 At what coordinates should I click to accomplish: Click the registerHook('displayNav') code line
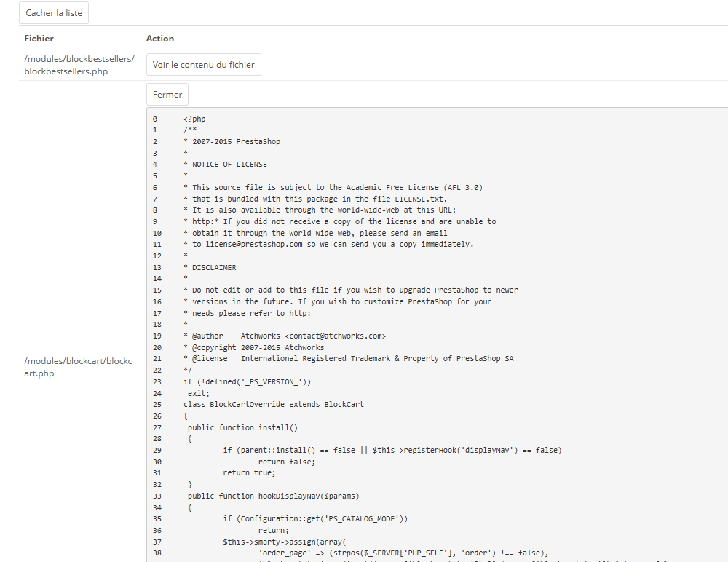[392, 451]
